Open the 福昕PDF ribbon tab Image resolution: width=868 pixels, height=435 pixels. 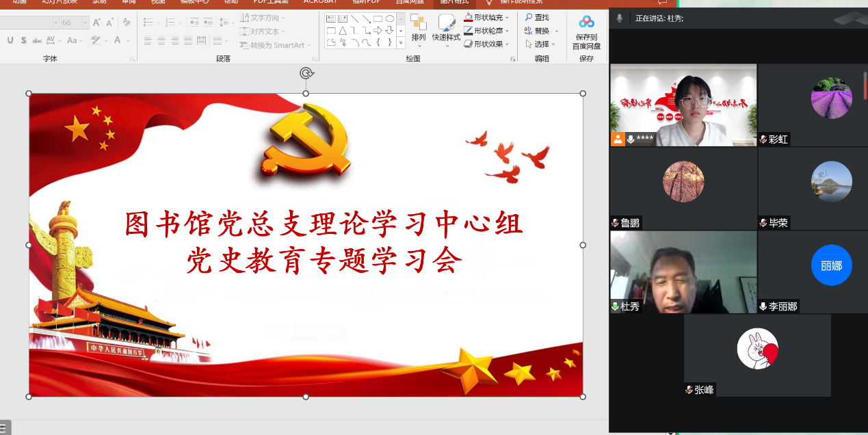[365, 2]
